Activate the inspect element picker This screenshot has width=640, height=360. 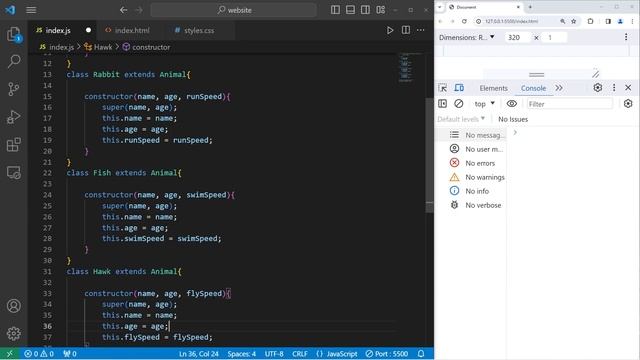(442, 88)
